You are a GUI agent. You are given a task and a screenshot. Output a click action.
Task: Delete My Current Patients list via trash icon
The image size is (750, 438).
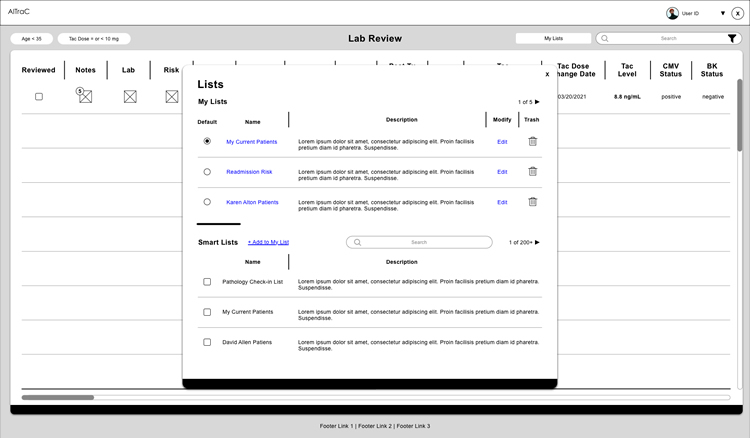coord(532,141)
